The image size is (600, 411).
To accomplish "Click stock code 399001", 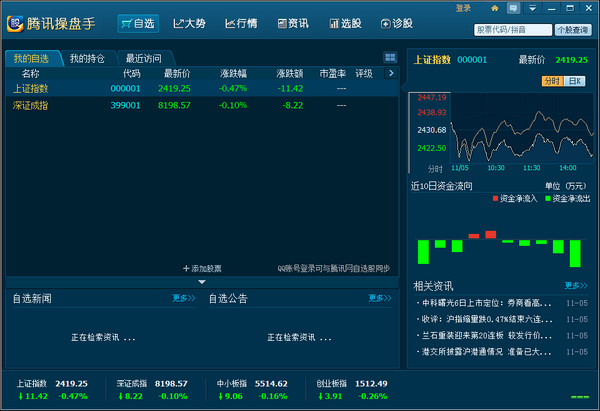I will [126, 105].
